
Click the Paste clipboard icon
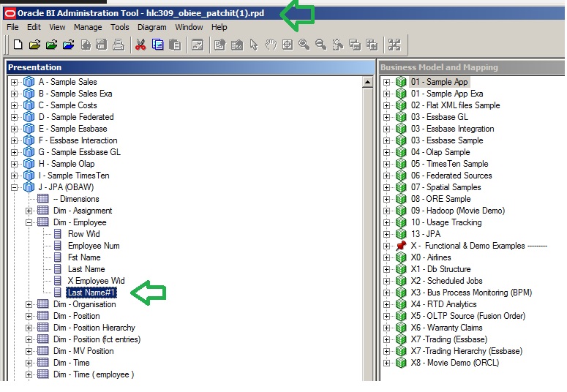point(175,45)
